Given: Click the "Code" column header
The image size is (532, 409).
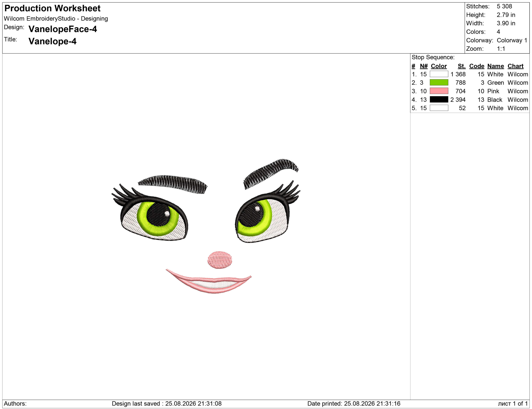Looking at the screenshot, I should [x=477, y=66].
